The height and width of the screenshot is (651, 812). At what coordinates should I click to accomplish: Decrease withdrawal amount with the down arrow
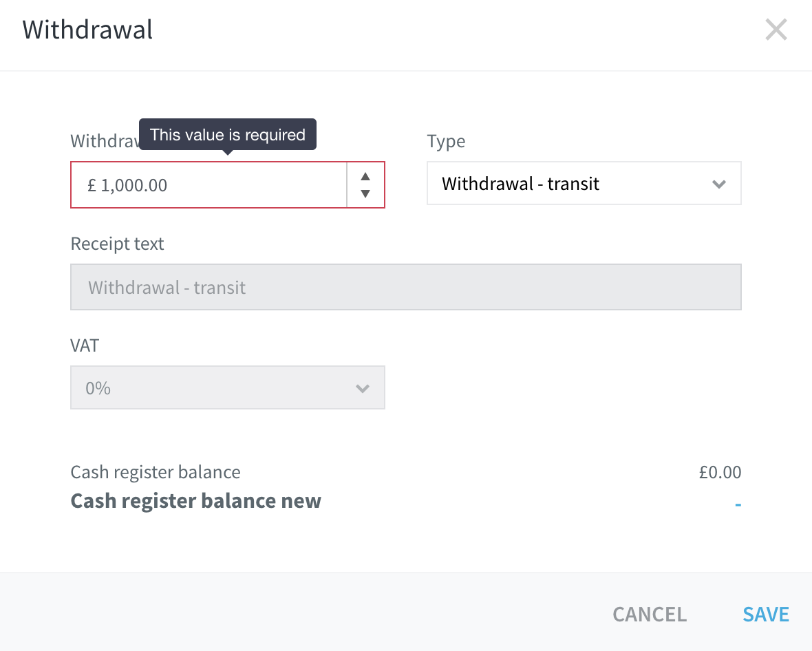coord(365,193)
